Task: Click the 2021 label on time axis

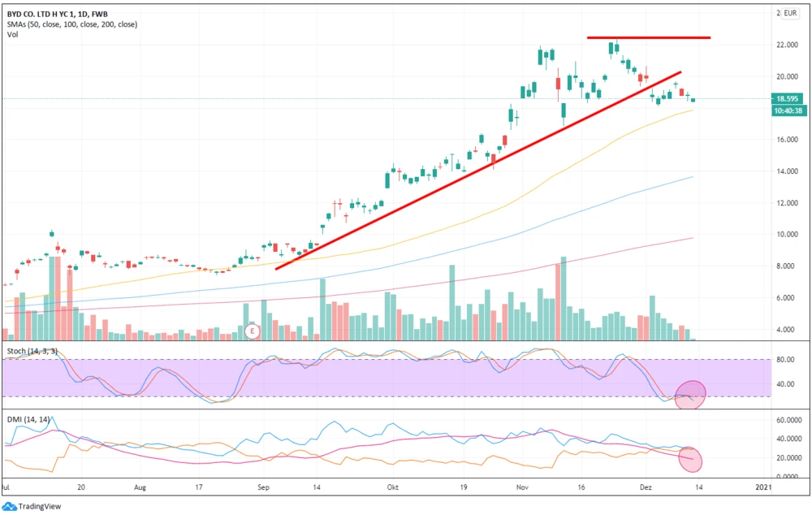Action: (x=762, y=487)
